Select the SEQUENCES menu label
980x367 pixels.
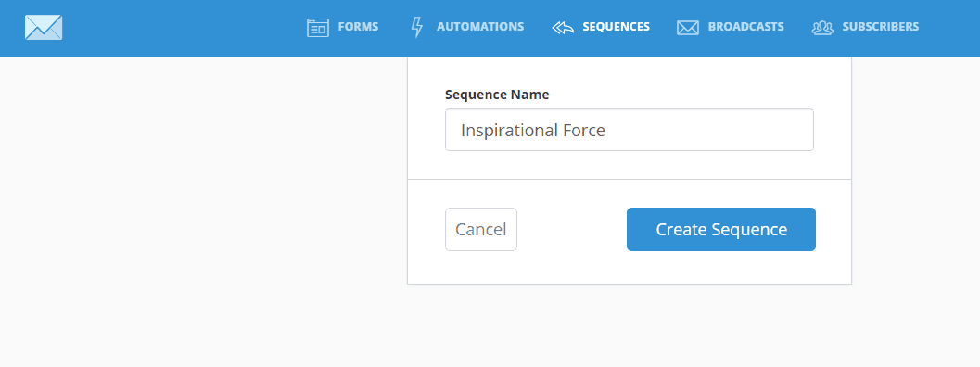[617, 27]
